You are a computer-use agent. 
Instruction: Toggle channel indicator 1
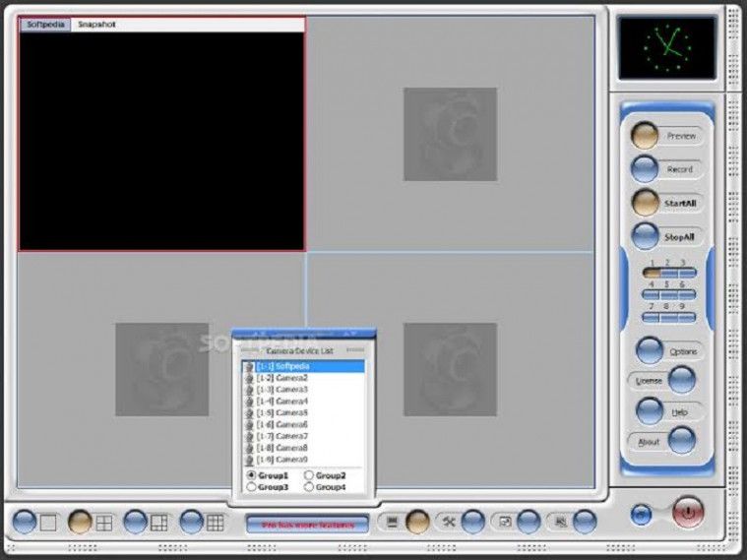pos(652,273)
